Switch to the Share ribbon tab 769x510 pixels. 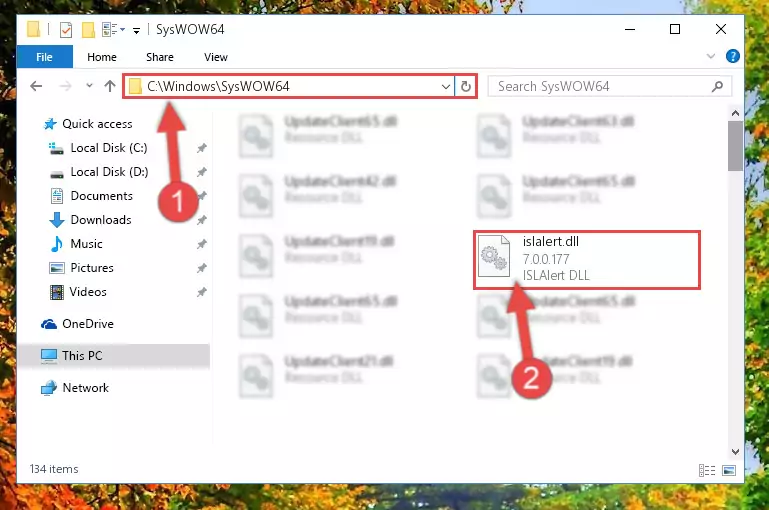point(159,57)
